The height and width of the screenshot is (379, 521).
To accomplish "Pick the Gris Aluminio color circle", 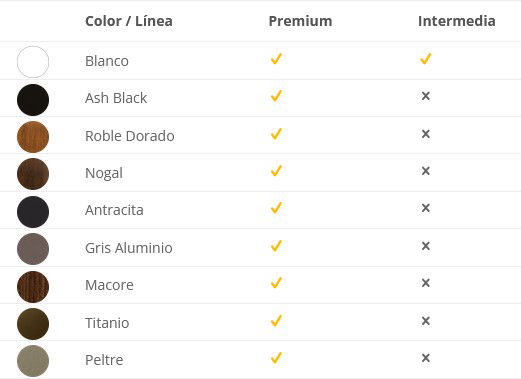I will (33, 249).
